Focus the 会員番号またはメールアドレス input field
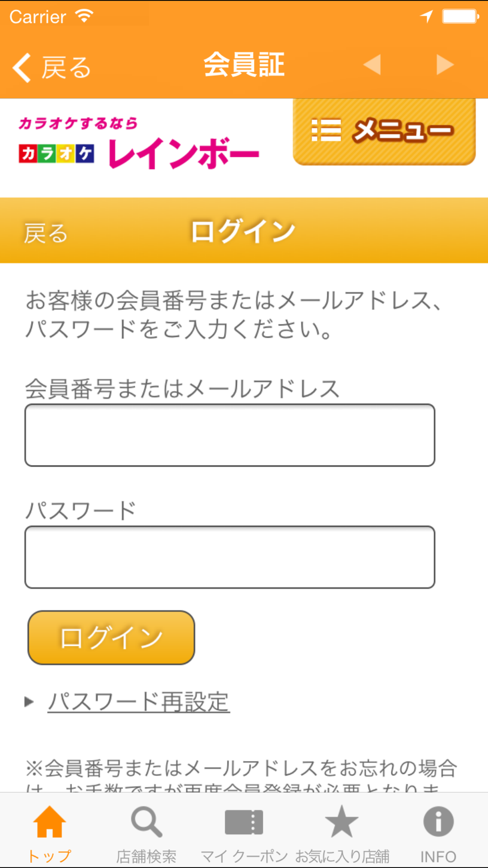The height and width of the screenshot is (868, 488). pos(230,435)
